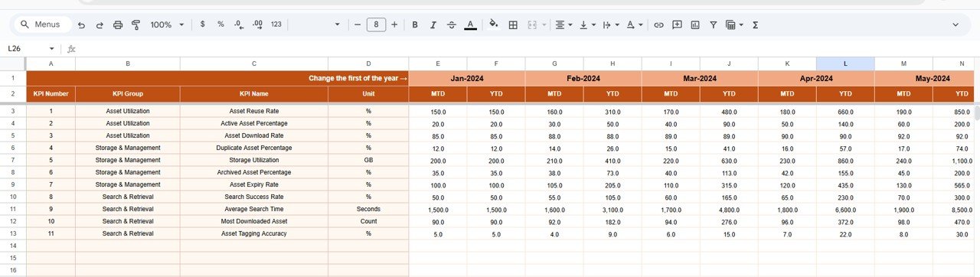This screenshot has height=277, width=980.
Task: Toggle strikethrough formatting
Action: (452, 24)
